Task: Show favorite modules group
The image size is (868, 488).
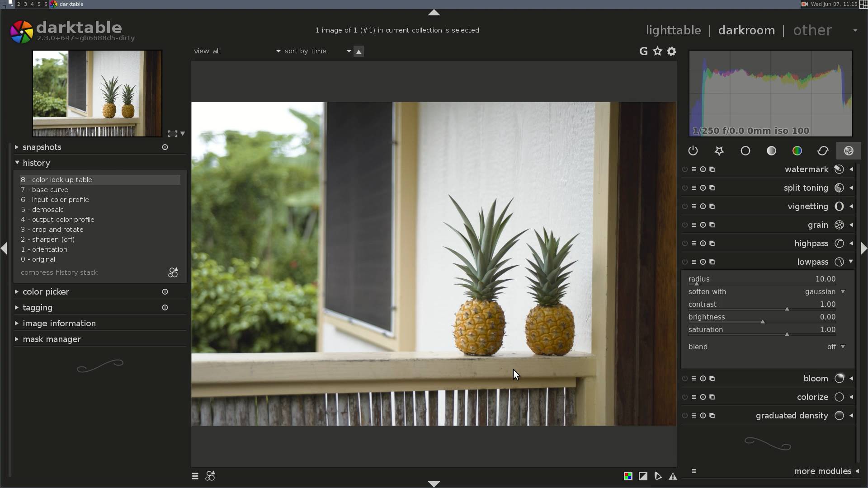Action: (719, 151)
